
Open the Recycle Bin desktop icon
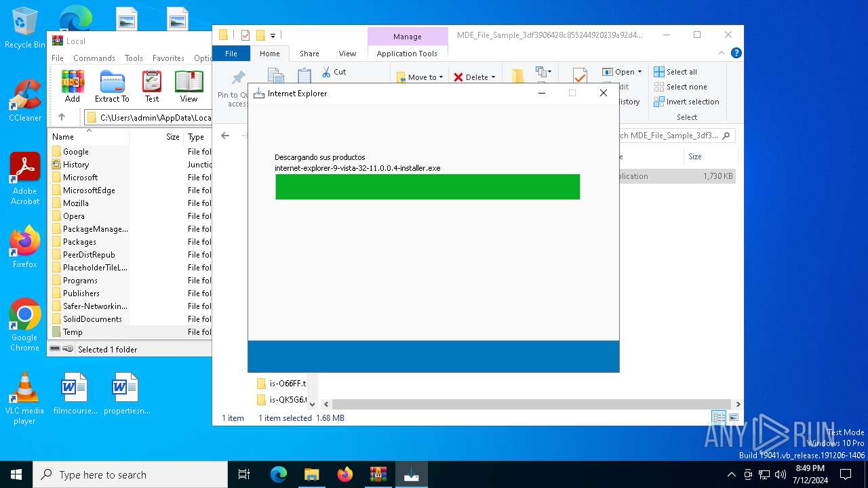tap(25, 28)
